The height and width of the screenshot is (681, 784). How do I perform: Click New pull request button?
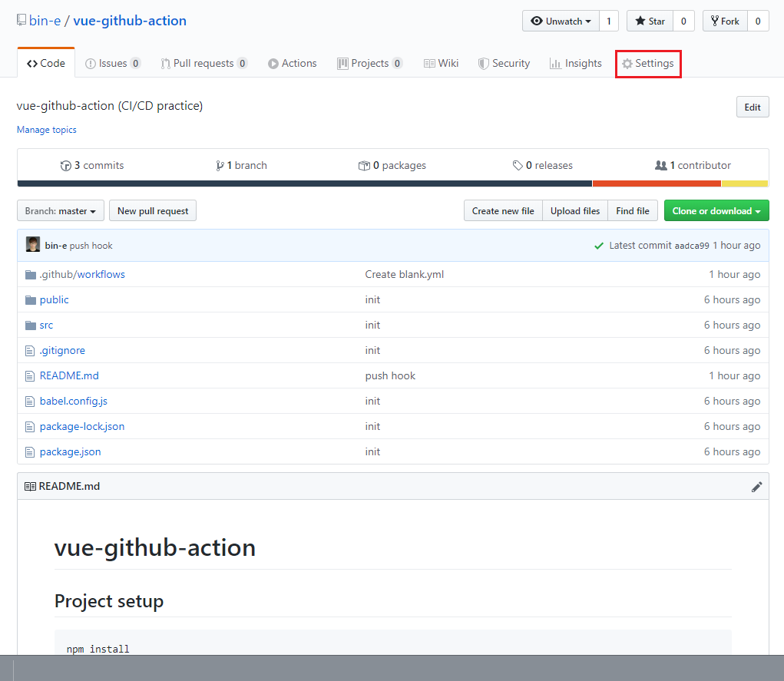[153, 210]
